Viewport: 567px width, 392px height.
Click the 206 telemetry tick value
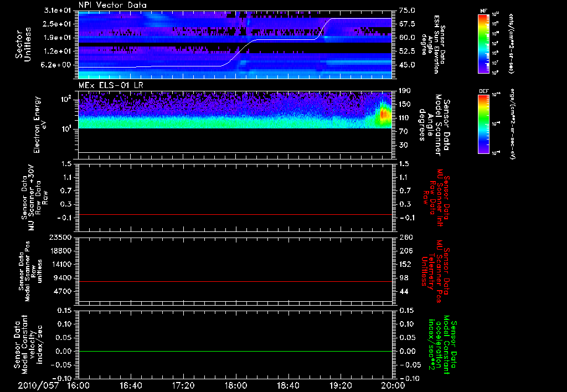(406, 251)
